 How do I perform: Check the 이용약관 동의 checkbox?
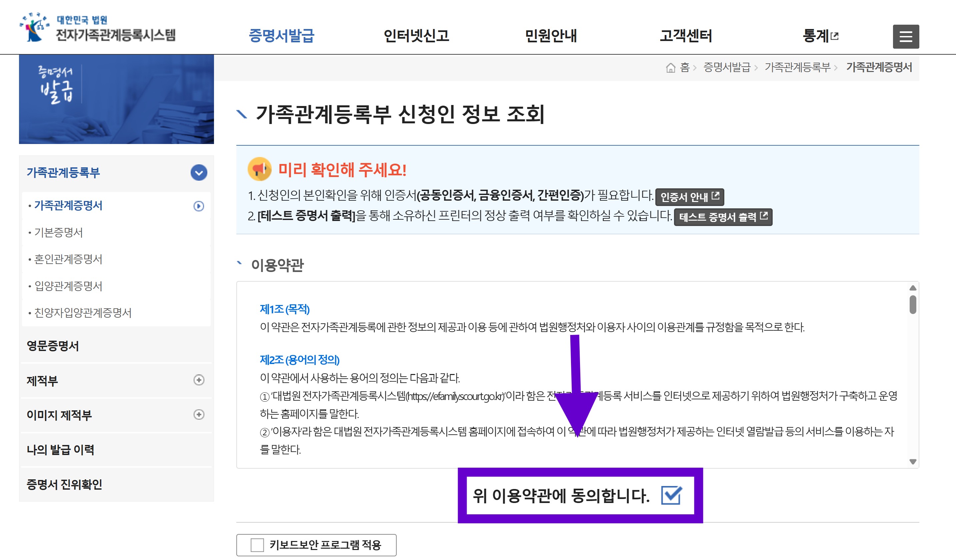(671, 495)
